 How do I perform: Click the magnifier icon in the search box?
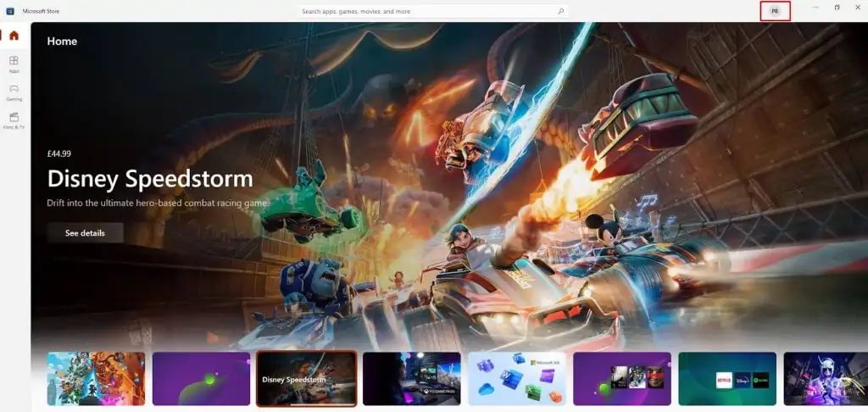click(561, 11)
